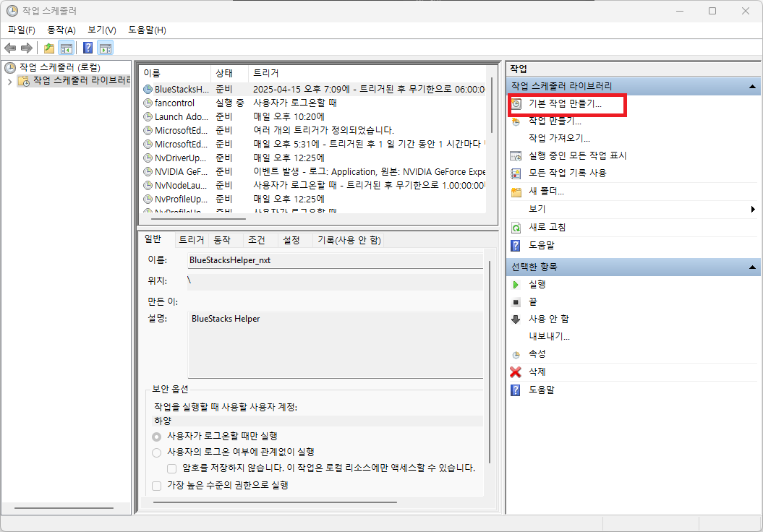
Task: Click the 설명 box with BlueStacks Helper
Action: pos(336,346)
